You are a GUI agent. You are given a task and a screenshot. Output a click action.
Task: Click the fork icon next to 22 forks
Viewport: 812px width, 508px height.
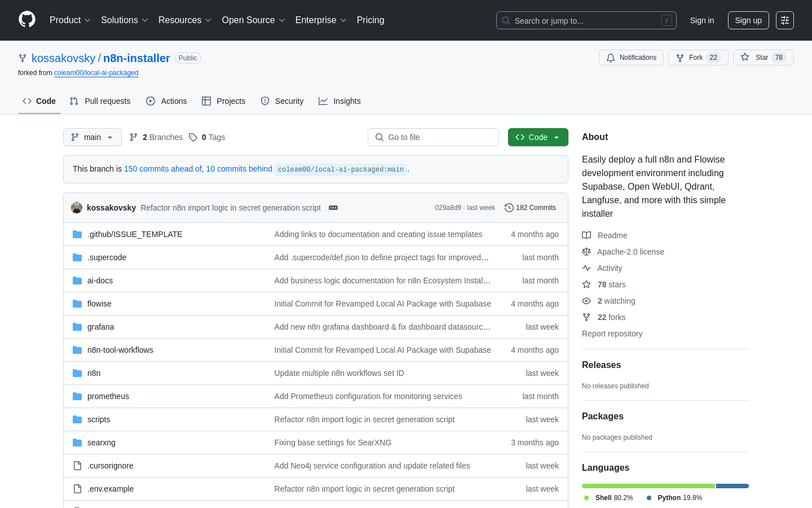point(586,317)
